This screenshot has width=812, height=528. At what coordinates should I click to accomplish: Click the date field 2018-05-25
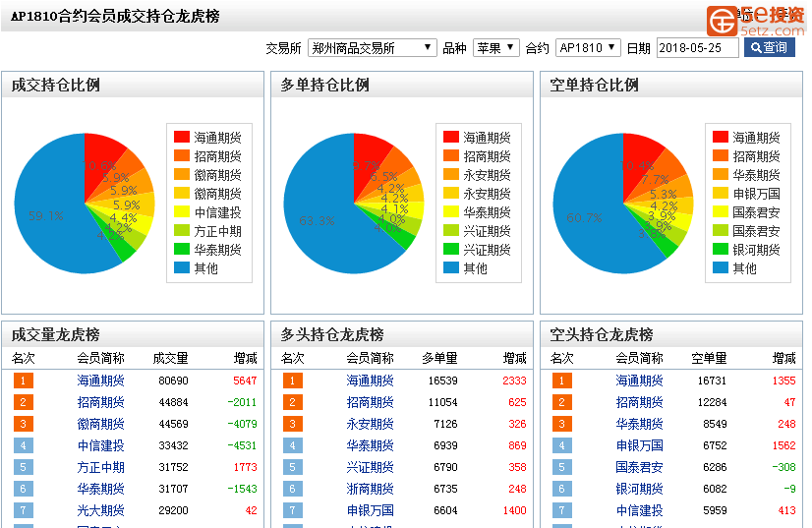[697, 47]
